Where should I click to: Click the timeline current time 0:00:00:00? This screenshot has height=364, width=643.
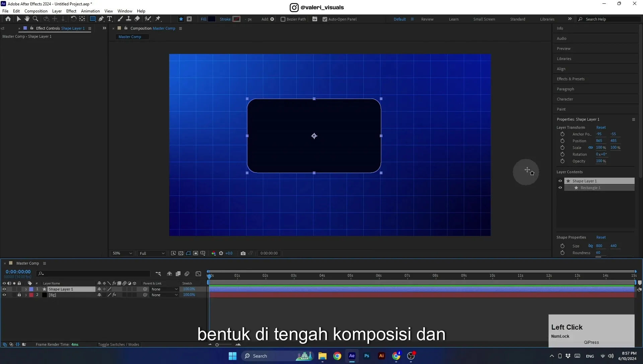[18, 272]
